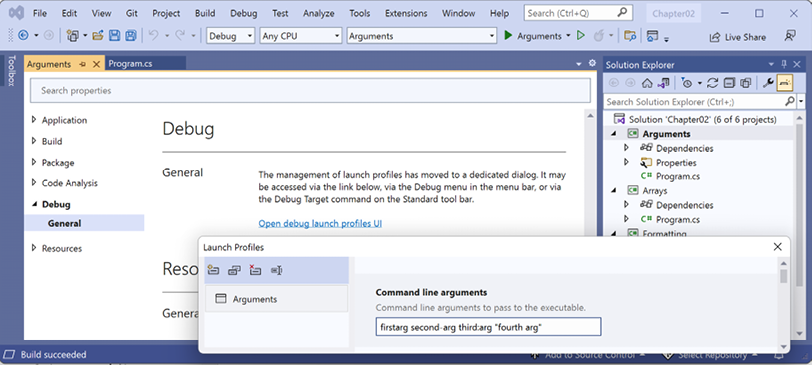Click the Open debug launch profiles UI link
This screenshot has width=812, height=365.
click(x=320, y=224)
